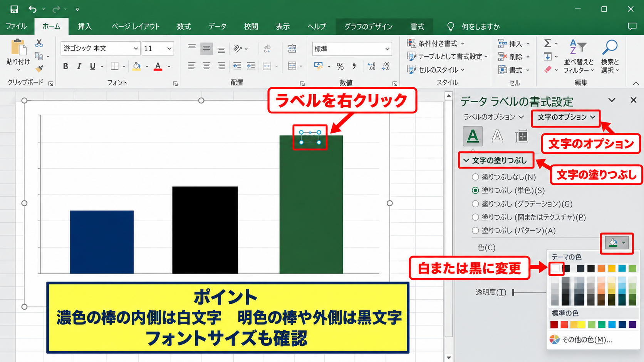This screenshot has width=644, height=362.
Task: Click the 貼り付け paste button
Action: (x=18, y=56)
